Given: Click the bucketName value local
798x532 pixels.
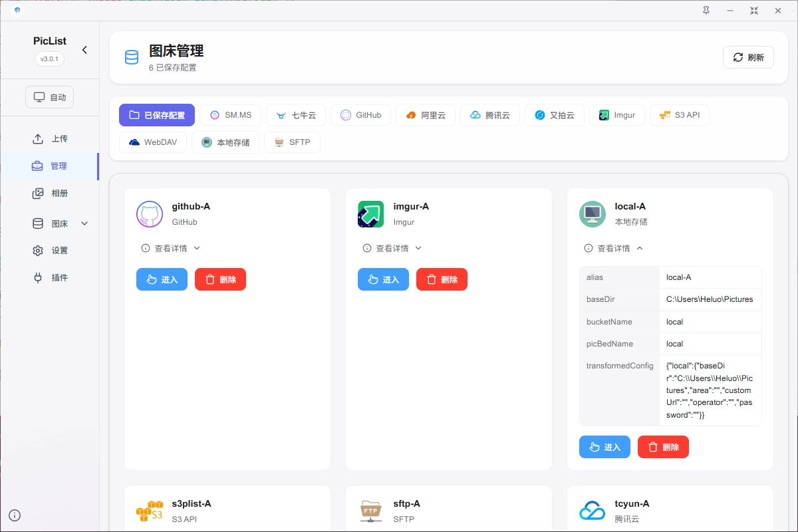Looking at the screenshot, I should point(675,322).
